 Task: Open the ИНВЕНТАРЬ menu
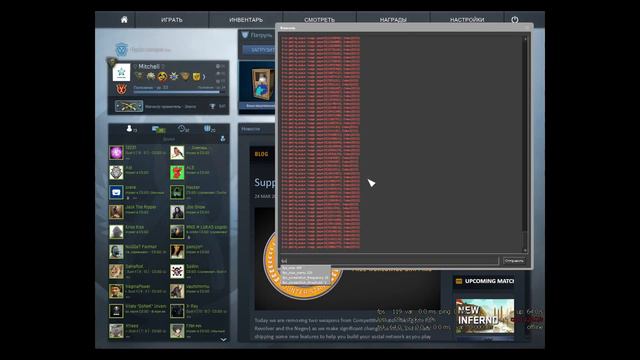(x=246, y=20)
